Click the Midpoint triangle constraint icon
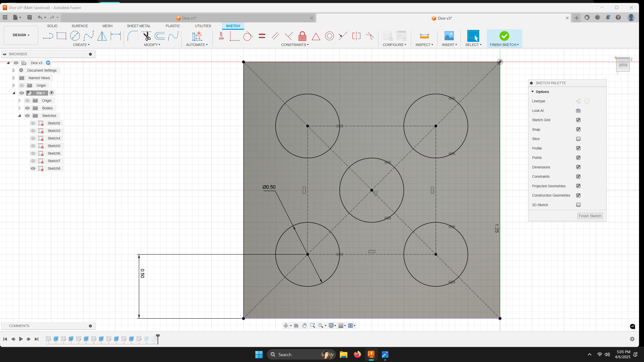Viewport: 644px width, 362px height. [x=316, y=36]
